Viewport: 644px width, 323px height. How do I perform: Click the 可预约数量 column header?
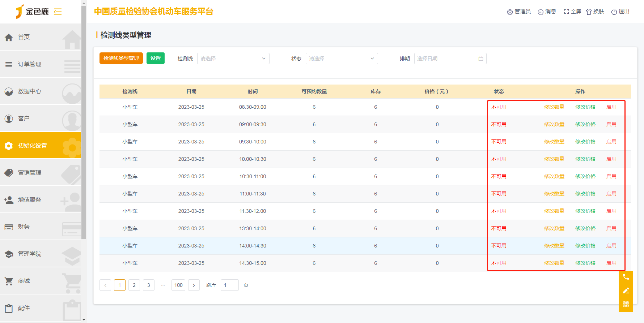pyautogui.click(x=314, y=91)
